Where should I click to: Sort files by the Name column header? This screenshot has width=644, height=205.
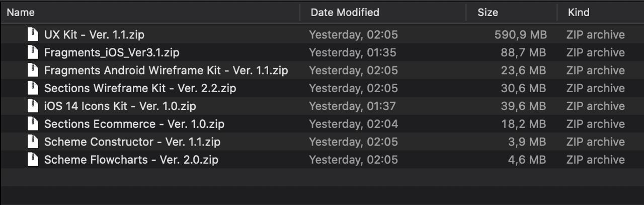pos(21,12)
